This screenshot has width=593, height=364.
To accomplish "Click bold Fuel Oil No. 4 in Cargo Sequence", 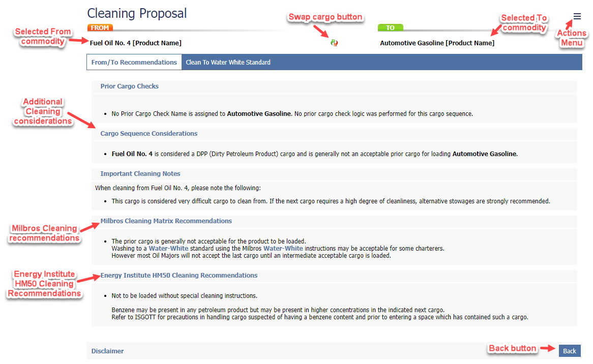I will (132, 154).
